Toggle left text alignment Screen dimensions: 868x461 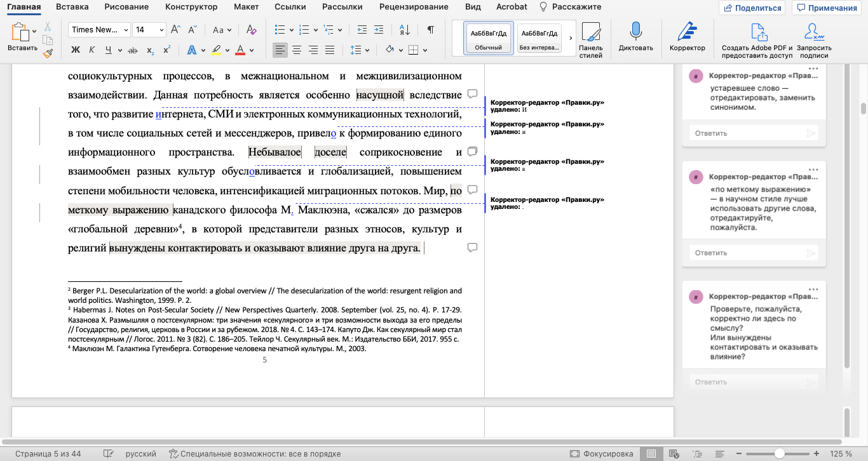click(x=280, y=50)
